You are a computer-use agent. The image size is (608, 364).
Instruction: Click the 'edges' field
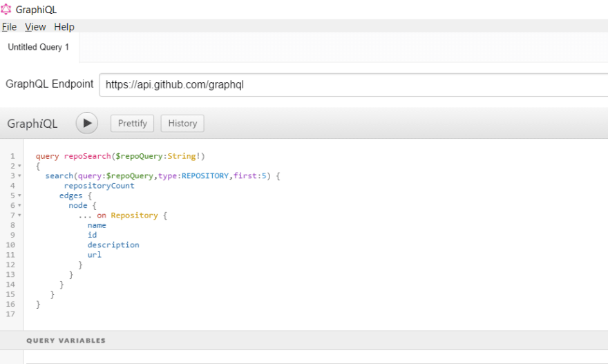click(x=71, y=195)
